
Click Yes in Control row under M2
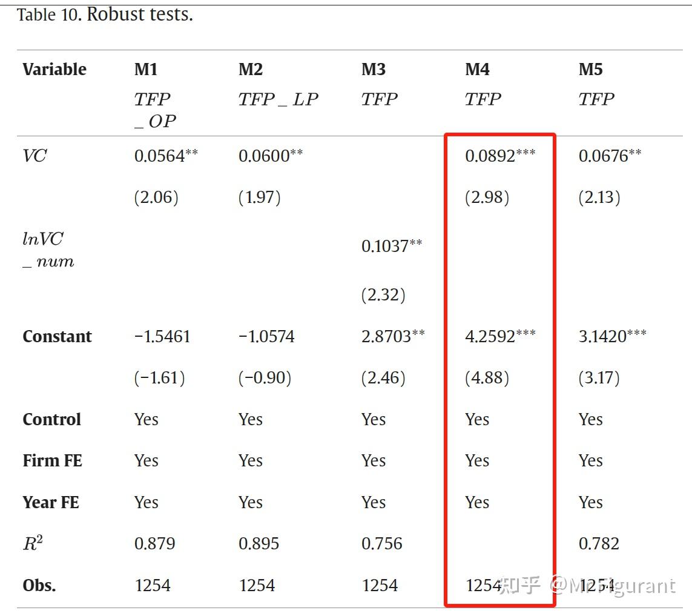point(251,419)
